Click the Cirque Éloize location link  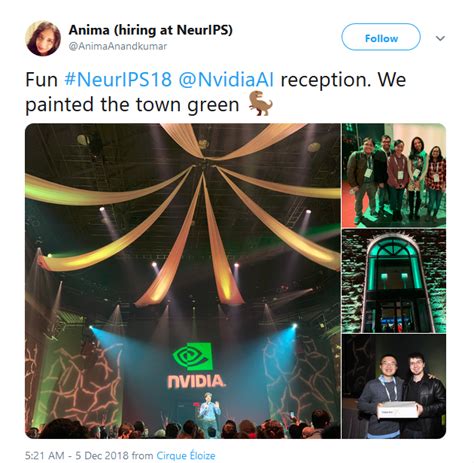(186, 455)
